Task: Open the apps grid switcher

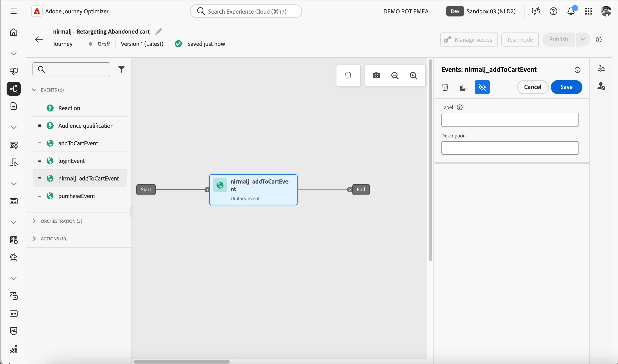Action: coord(589,11)
